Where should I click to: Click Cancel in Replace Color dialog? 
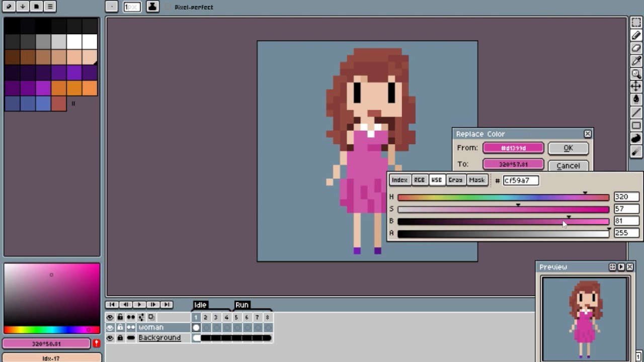pyautogui.click(x=568, y=165)
